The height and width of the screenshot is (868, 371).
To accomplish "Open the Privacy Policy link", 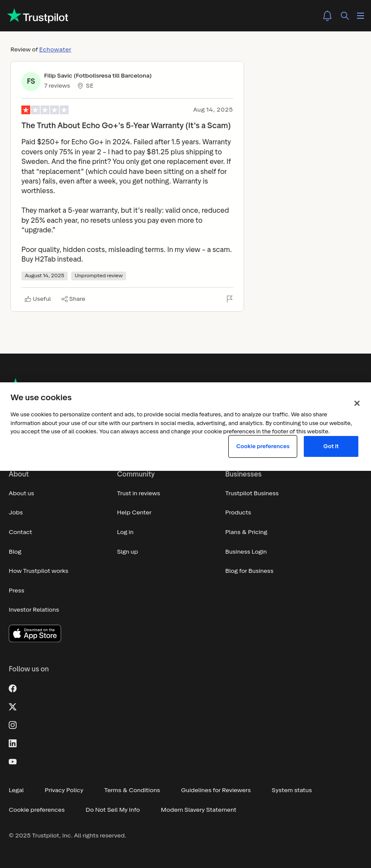I will pyautogui.click(x=64, y=790).
